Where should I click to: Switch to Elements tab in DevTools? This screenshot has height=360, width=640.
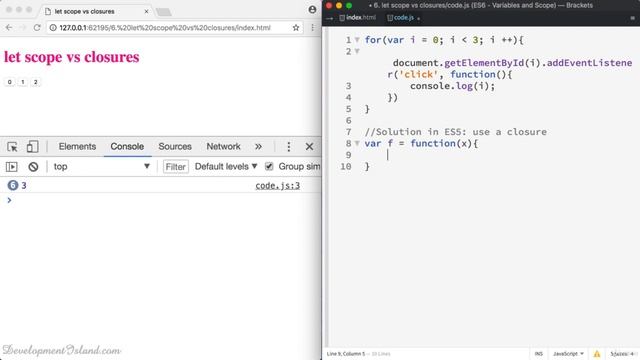[x=77, y=147]
